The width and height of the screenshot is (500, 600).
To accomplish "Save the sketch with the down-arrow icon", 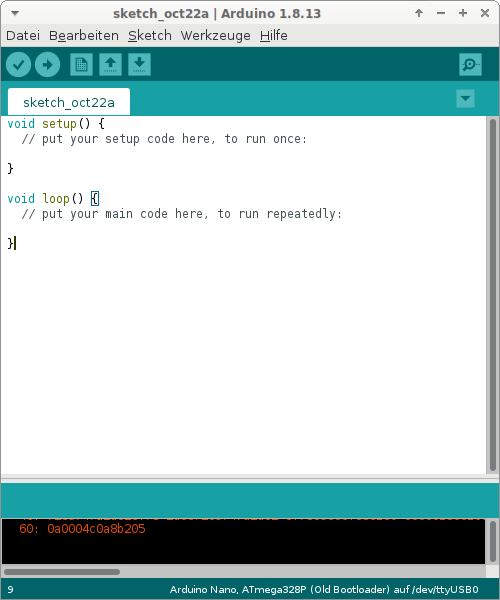I will (x=139, y=64).
